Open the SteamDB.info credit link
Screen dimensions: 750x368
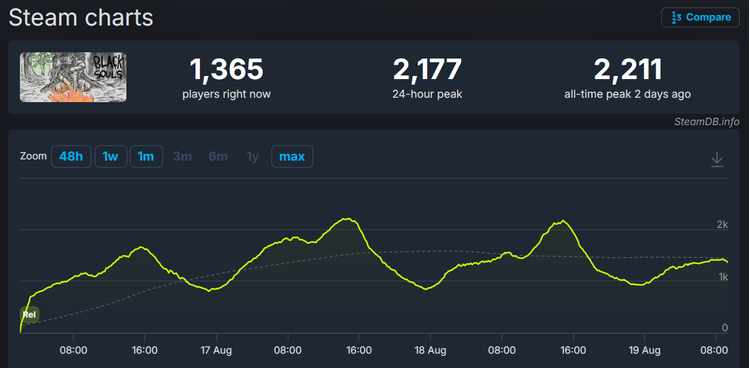(706, 122)
